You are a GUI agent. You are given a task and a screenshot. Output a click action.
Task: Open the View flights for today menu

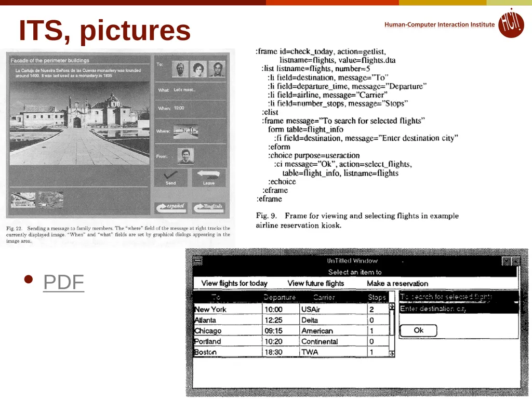(234, 283)
